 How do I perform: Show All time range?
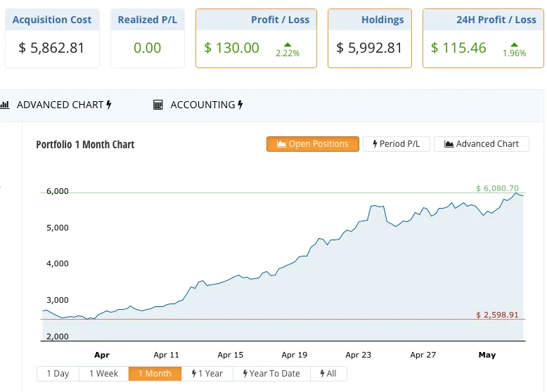328,374
